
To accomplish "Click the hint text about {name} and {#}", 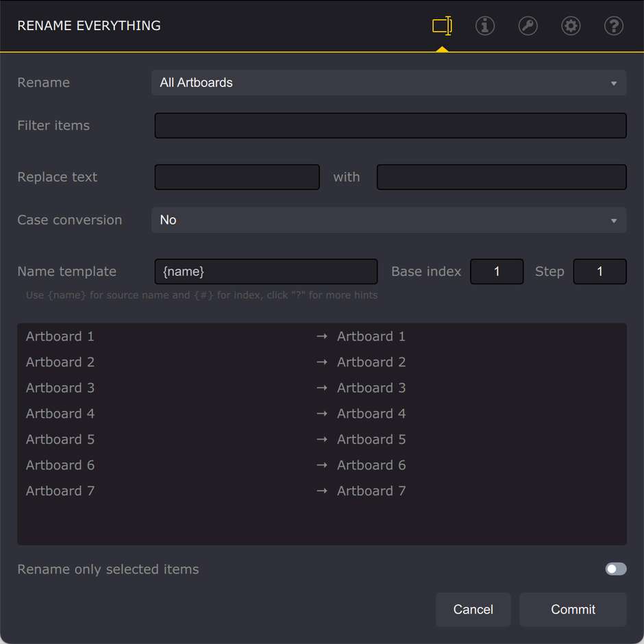I will coord(201,295).
